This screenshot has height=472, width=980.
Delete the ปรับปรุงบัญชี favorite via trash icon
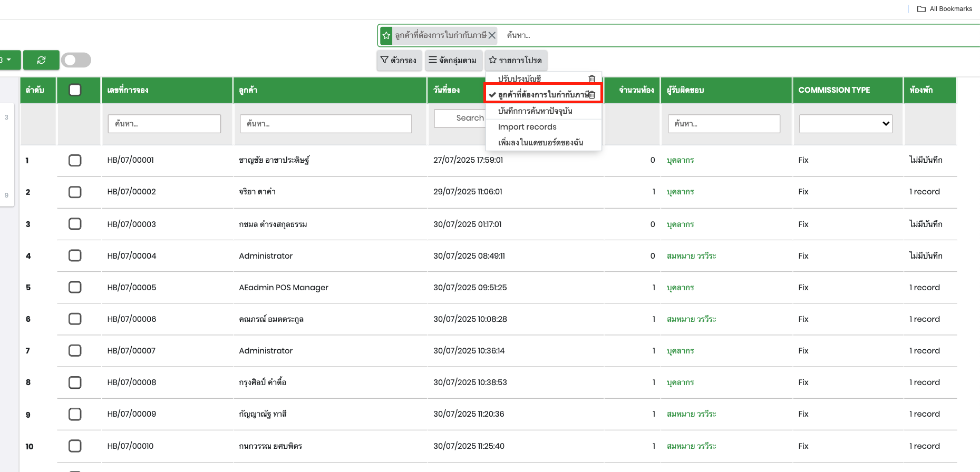[591, 79]
